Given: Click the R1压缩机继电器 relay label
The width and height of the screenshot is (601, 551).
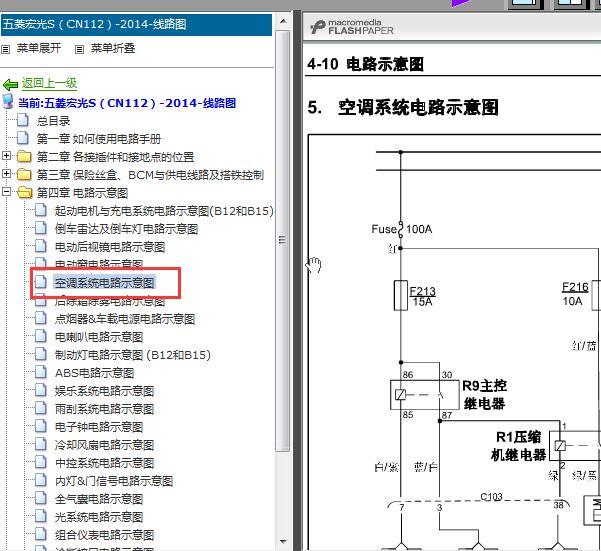Looking at the screenshot, I should point(518,446).
